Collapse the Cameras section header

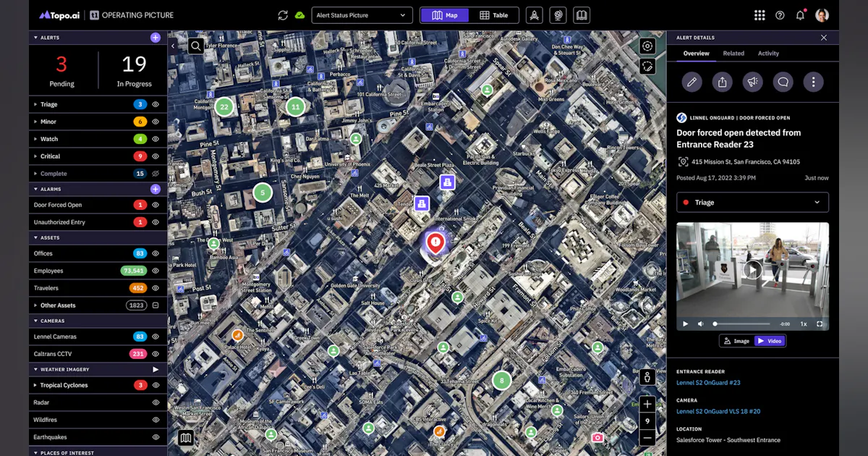pyautogui.click(x=35, y=321)
